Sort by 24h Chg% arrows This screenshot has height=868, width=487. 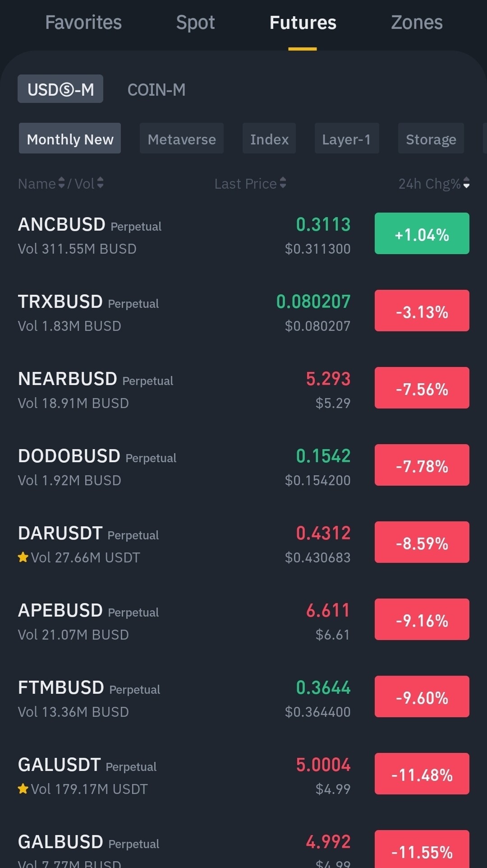click(466, 183)
